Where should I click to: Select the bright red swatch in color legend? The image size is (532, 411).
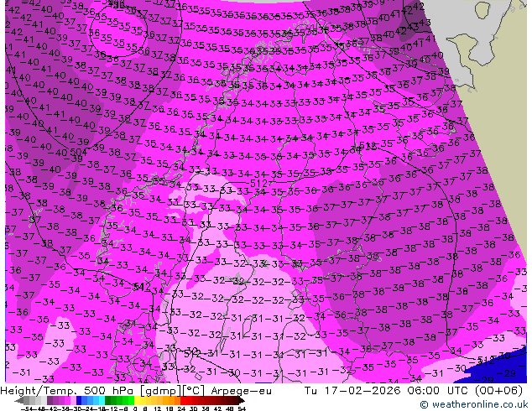click(183, 401)
